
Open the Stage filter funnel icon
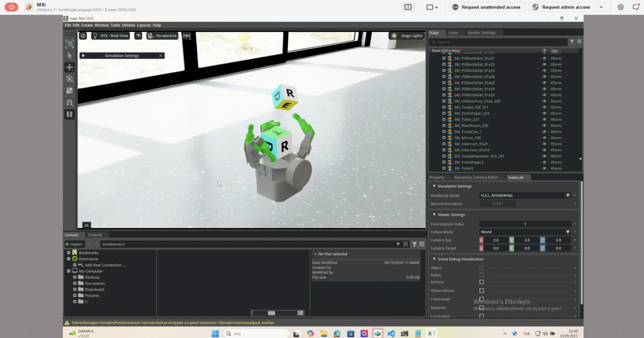click(x=572, y=42)
